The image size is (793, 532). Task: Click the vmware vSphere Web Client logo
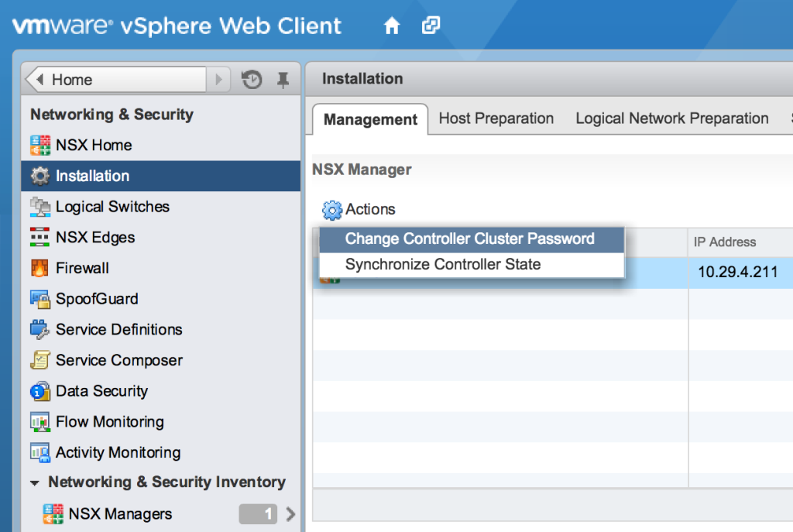(177, 26)
